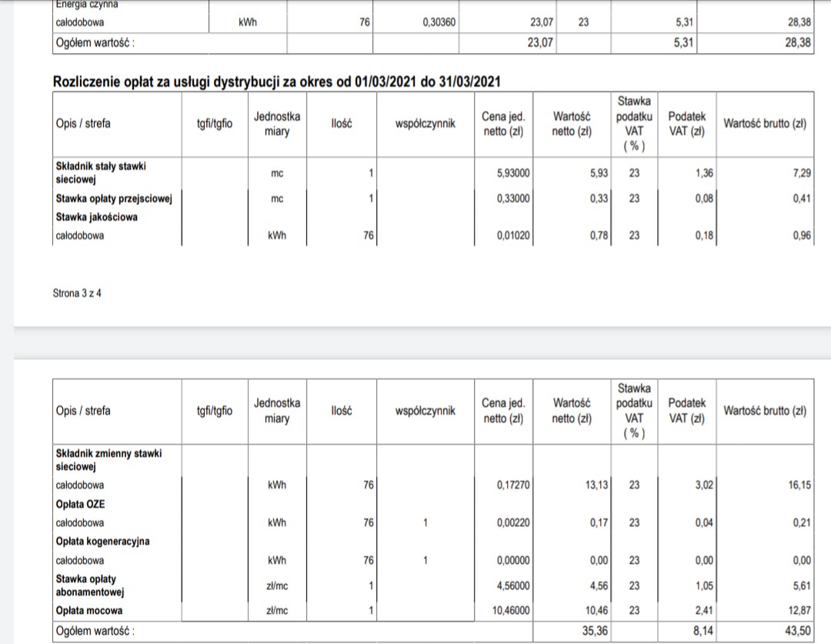Select the 'Stawka jakościowa' label
The height and width of the screenshot is (644, 831).
pyautogui.click(x=96, y=217)
